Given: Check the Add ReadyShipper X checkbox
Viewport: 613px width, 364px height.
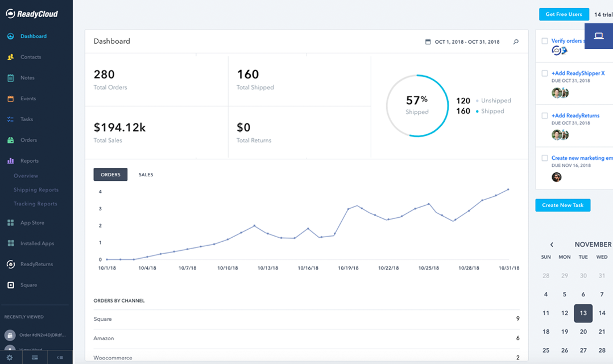Looking at the screenshot, I should point(545,73).
